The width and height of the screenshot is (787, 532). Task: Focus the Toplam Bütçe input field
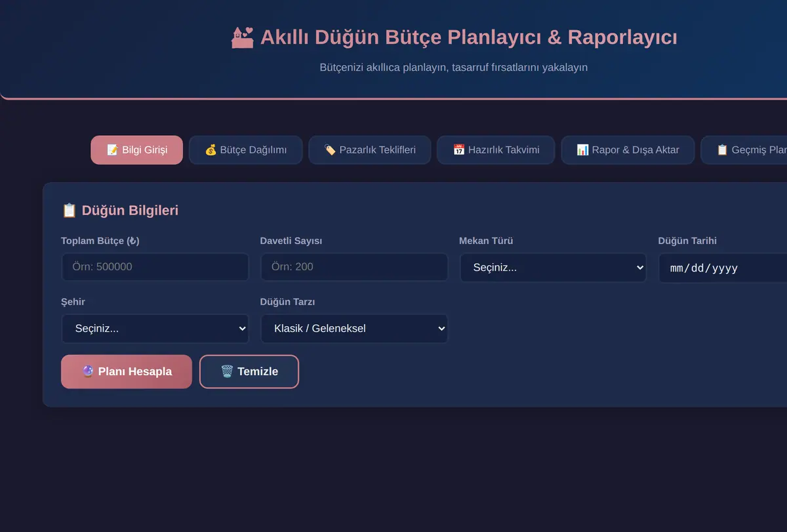[155, 267]
